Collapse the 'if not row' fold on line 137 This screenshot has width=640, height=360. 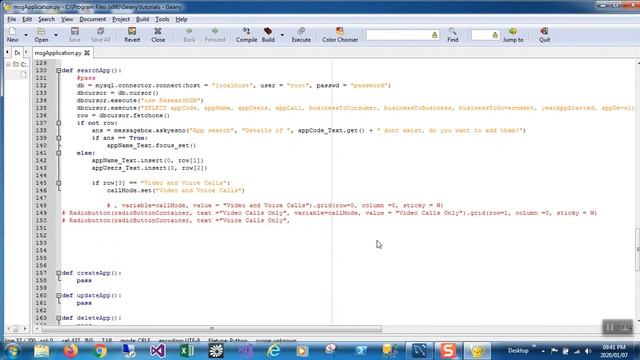(x=59, y=123)
